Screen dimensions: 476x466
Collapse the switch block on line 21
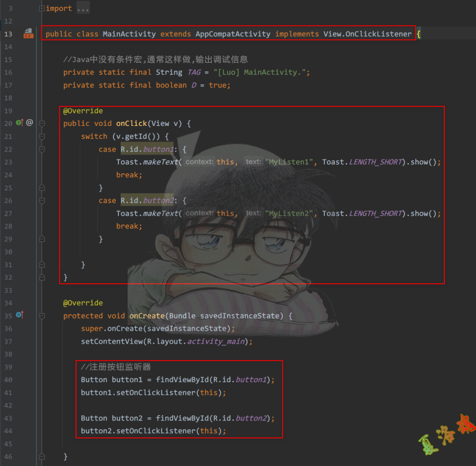click(42, 136)
